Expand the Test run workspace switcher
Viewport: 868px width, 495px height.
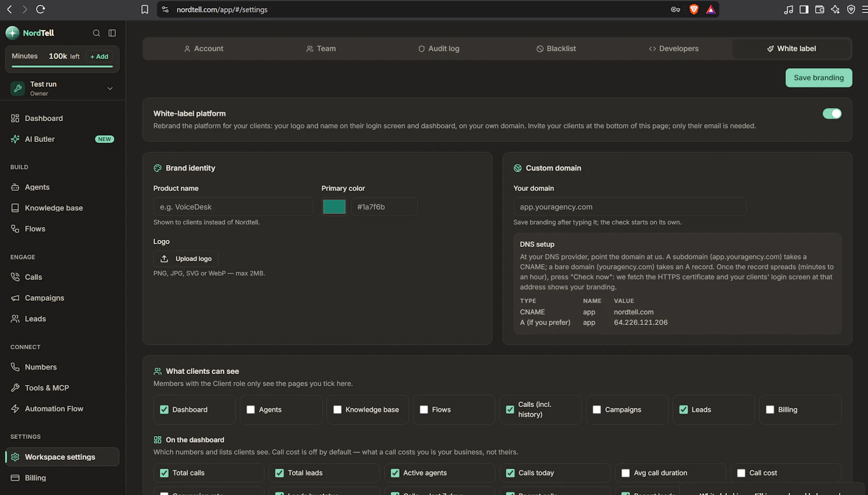62,89
